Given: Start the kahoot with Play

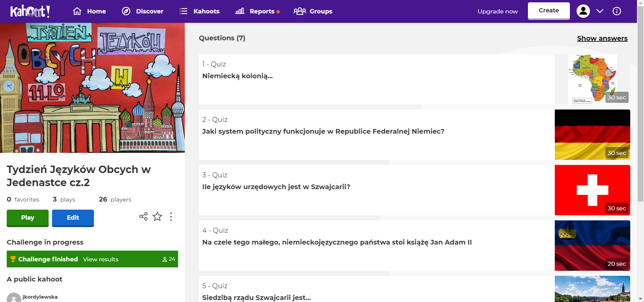Looking at the screenshot, I should (28, 218).
